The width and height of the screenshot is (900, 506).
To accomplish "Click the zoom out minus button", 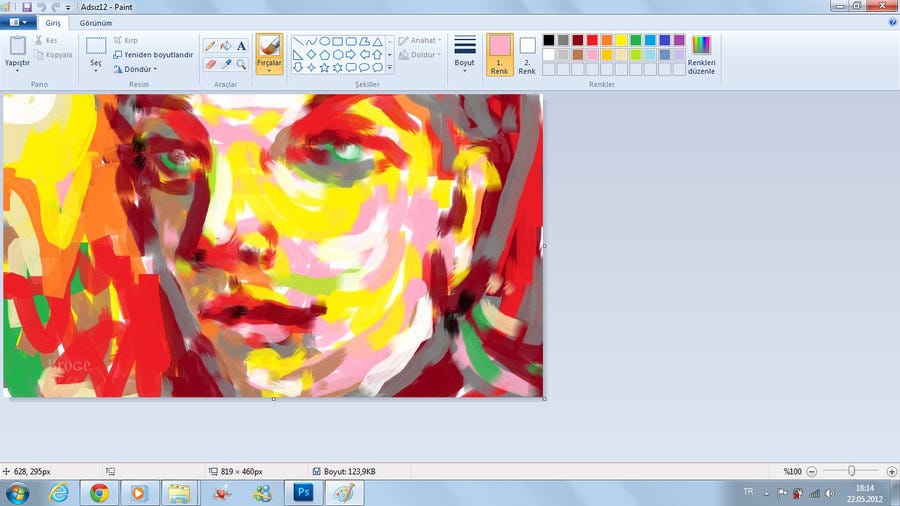I will (812, 472).
